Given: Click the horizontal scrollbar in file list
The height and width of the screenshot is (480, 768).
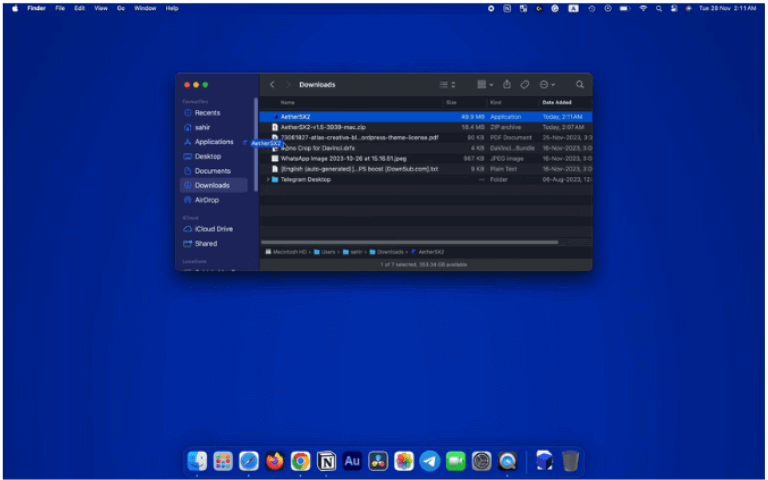Looking at the screenshot, I should coord(409,242).
